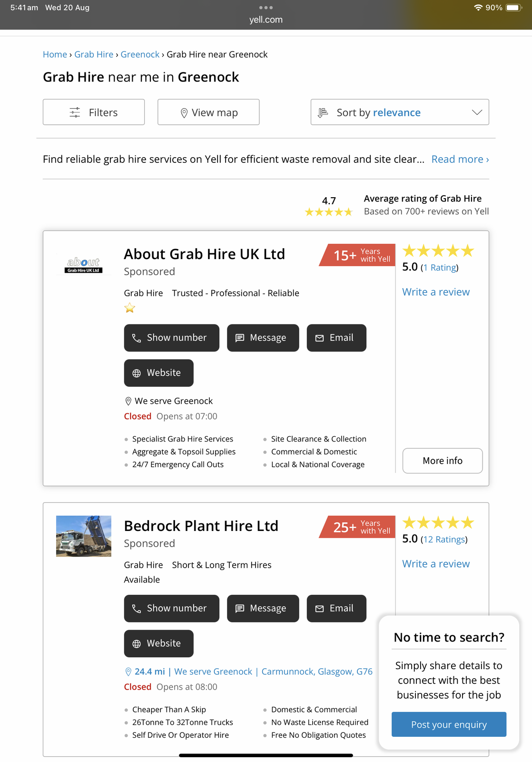Click the map pin View map icon
Screen dimensions: 532x762
[x=184, y=113]
